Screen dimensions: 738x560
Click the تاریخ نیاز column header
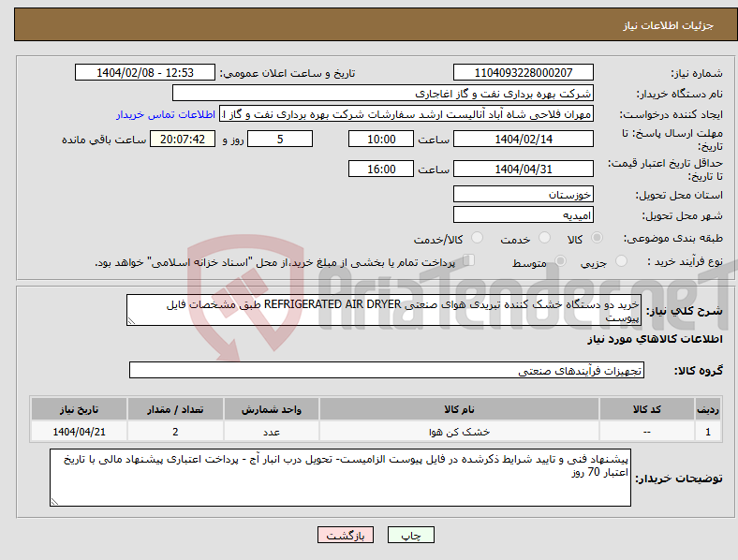79,409
